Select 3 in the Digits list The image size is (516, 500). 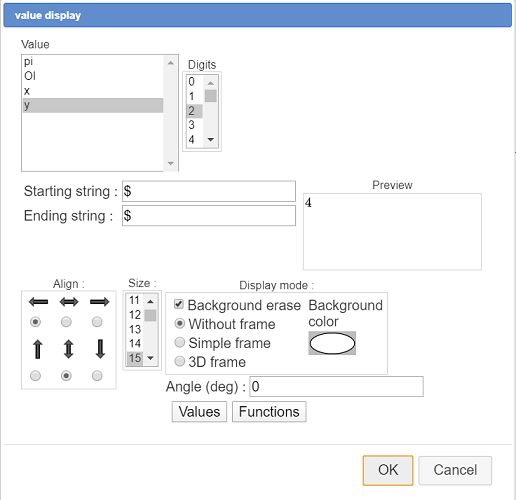(x=194, y=125)
